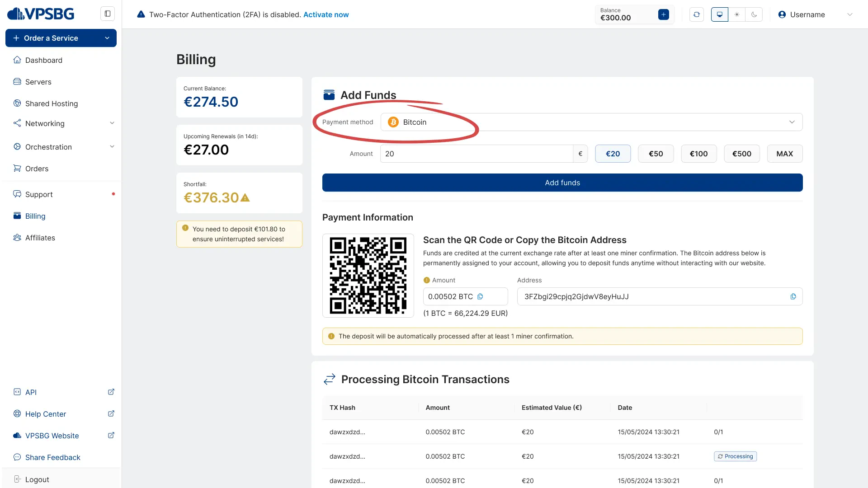Copy the 0.00502 BTC amount icon

[x=480, y=296]
